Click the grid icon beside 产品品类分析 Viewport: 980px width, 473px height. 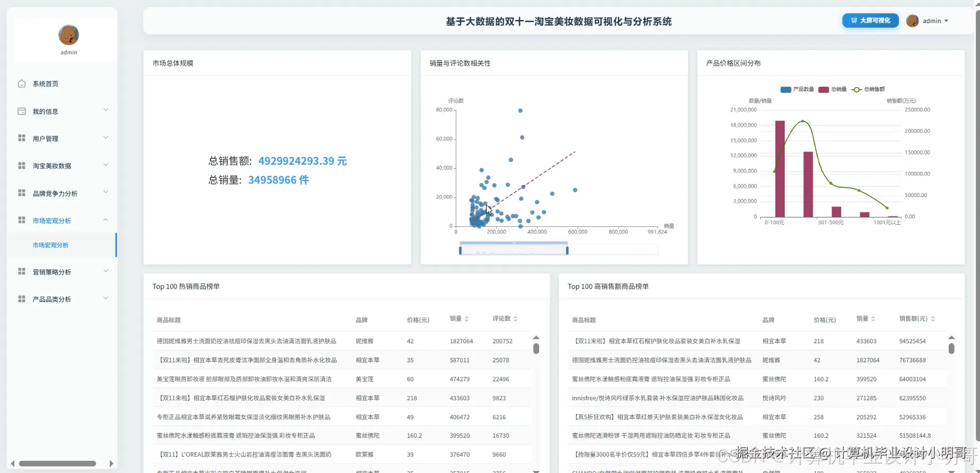[22, 299]
